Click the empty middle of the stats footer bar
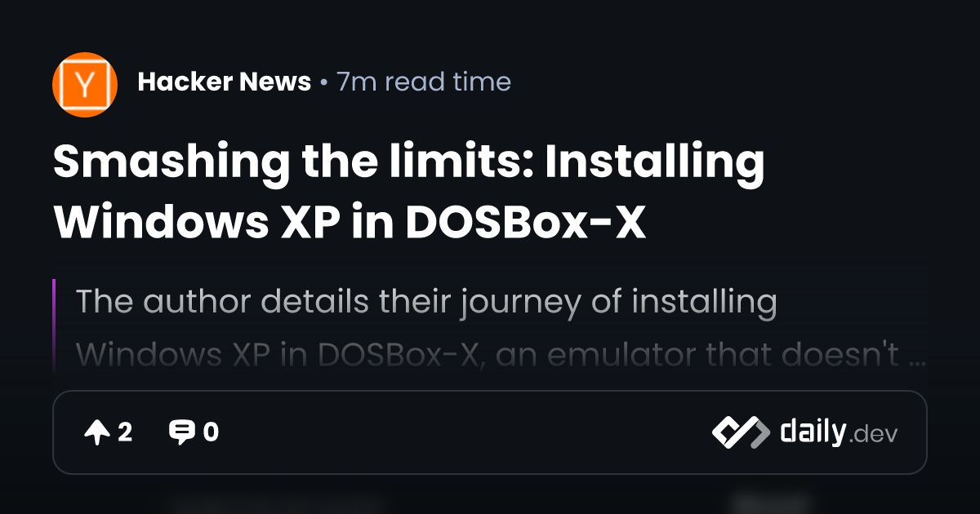 465,432
